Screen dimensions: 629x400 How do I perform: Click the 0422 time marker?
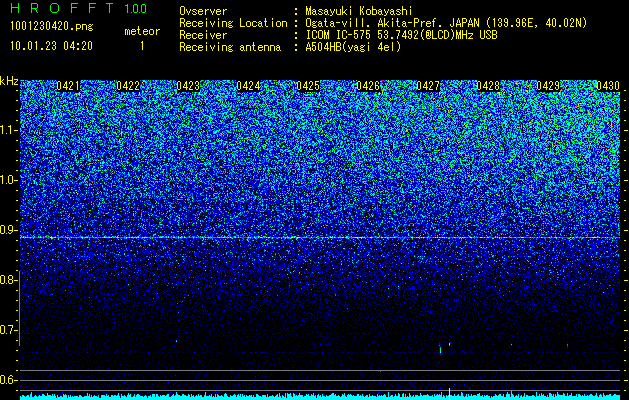pyautogui.click(x=128, y=86)
